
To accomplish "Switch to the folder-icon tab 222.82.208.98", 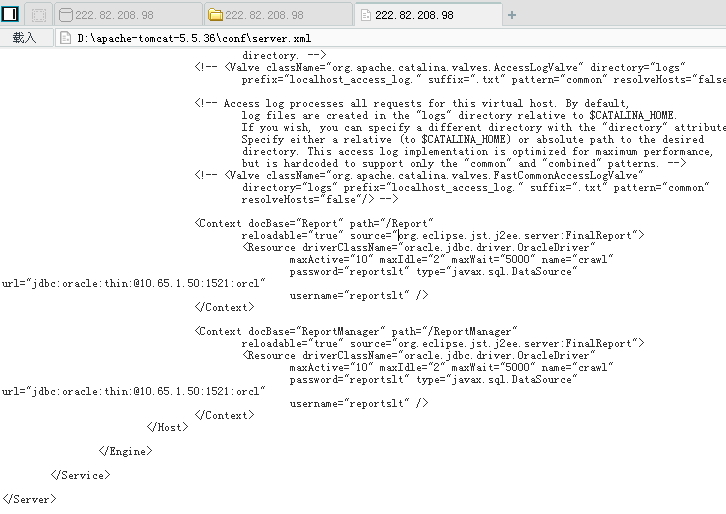I will pos(278,15).
